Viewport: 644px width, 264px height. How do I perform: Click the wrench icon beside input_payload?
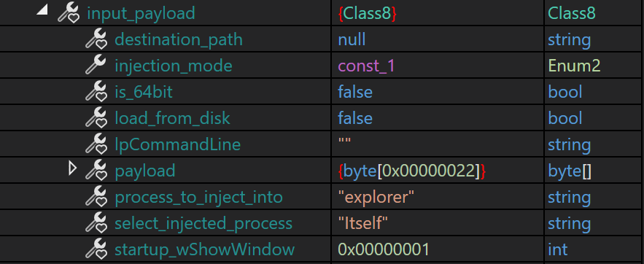[x=68, y=12]
